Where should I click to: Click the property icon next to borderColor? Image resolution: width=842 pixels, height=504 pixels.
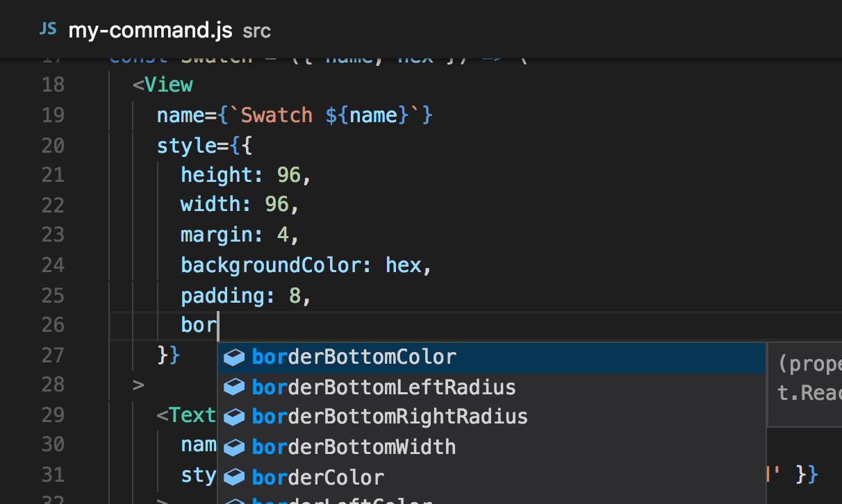tap(235, 478)
